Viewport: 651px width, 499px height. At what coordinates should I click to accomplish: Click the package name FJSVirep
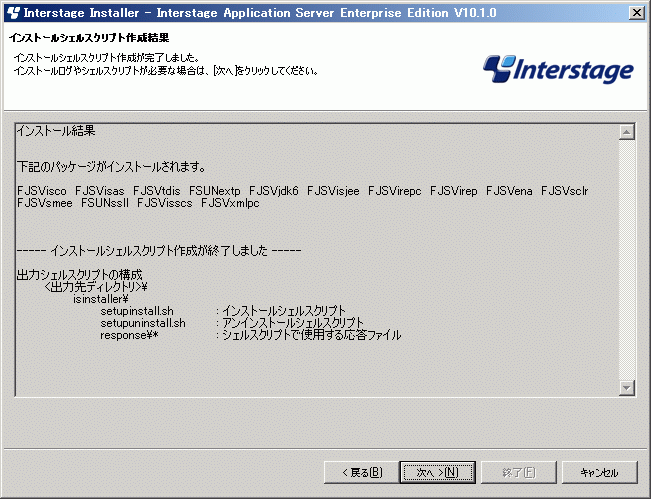[x=453, y=191]
